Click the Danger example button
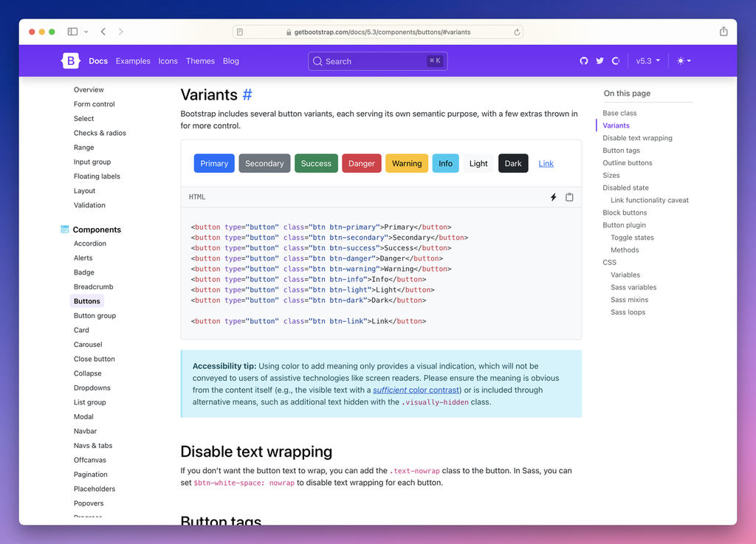Screen dimensions: 756x544 pyautogui.click(x=361, y=163)
